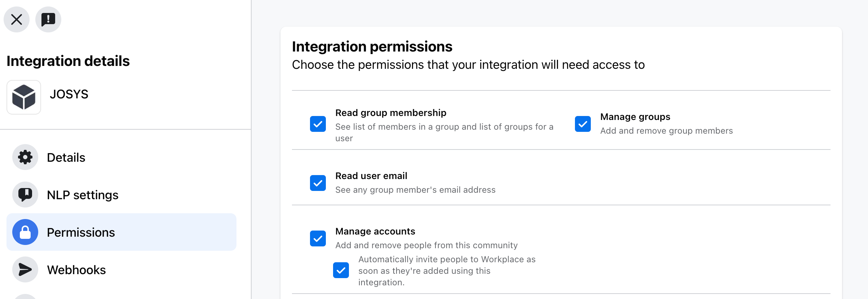The width and height of the screenshot is (868, 299).
Task: Toggle the Manage groups checkbox
Action: [583, 124]
